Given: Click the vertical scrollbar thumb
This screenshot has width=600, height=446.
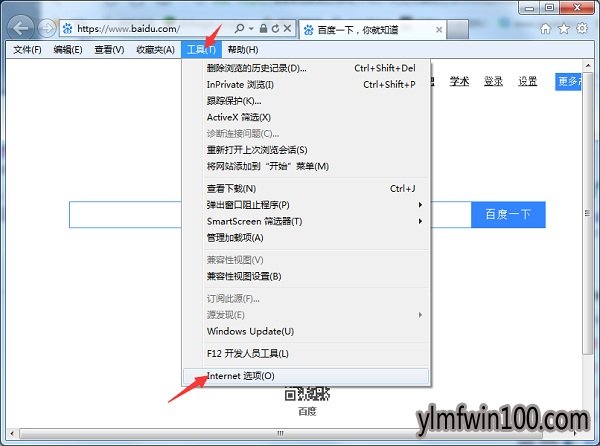Looking at the screenshot, I should (x=587, y=213).
